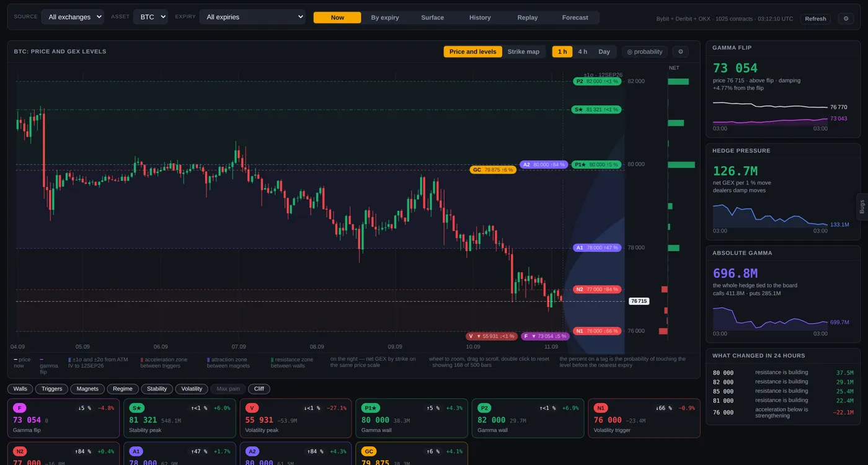Open the History tab
The height and width of the screenshot is (465, 868).
tap(480, 17)
